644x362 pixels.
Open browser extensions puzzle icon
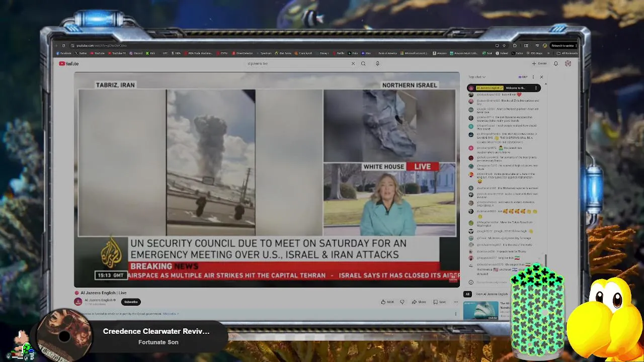click(x=515, y=46)
